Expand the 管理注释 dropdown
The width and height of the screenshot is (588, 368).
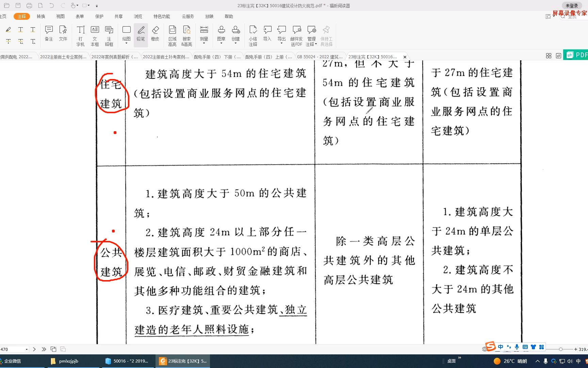(316, 44)
